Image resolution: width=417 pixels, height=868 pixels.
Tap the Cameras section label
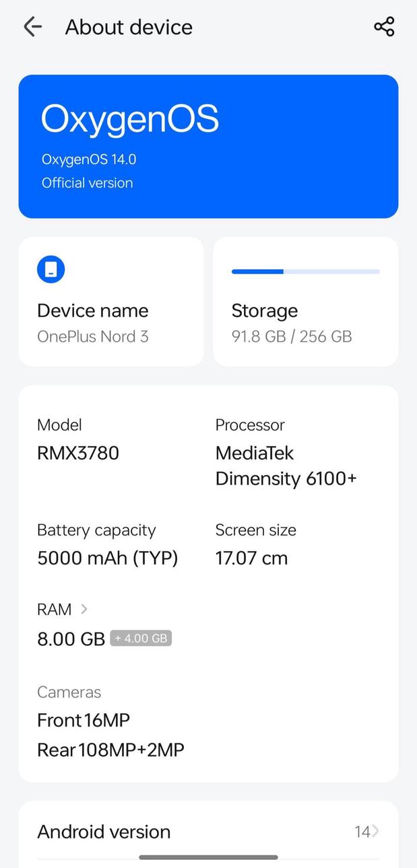click(x=69, y=692)
